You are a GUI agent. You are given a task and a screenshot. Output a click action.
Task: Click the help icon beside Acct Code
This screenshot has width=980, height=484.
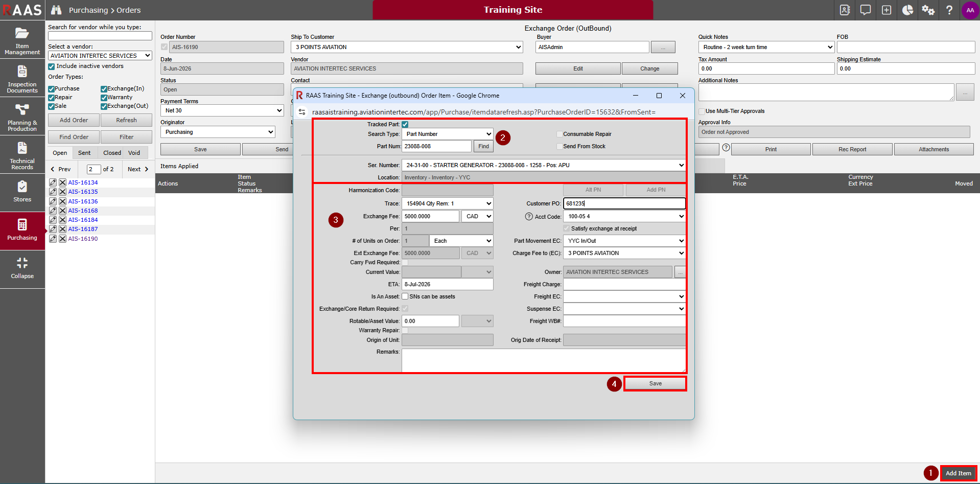pos(529,216)
